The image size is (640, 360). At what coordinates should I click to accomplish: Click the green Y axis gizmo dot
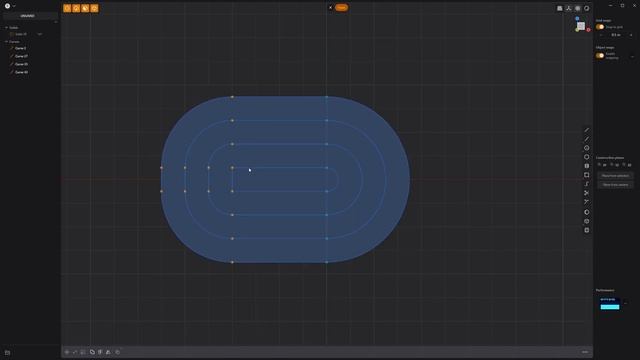pos(577,30)
